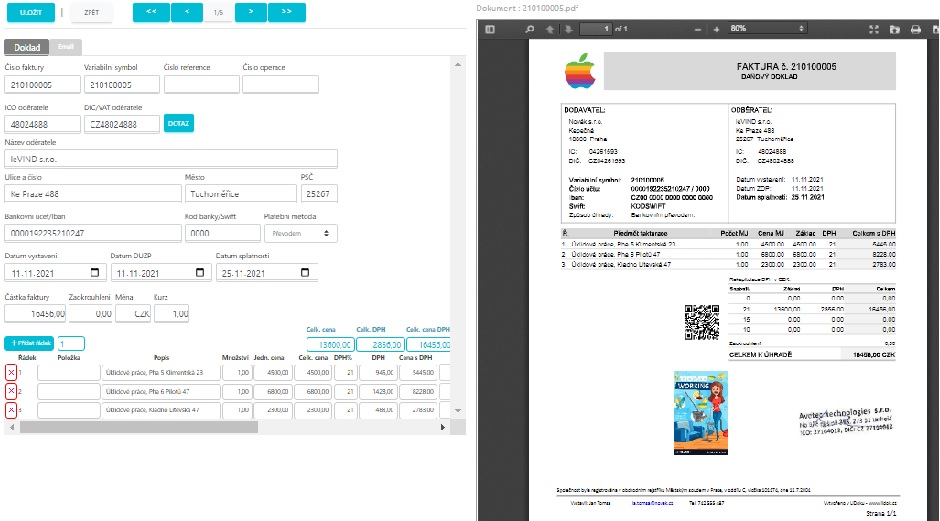Open the Platební metoda dropdown

coord(299,232)
